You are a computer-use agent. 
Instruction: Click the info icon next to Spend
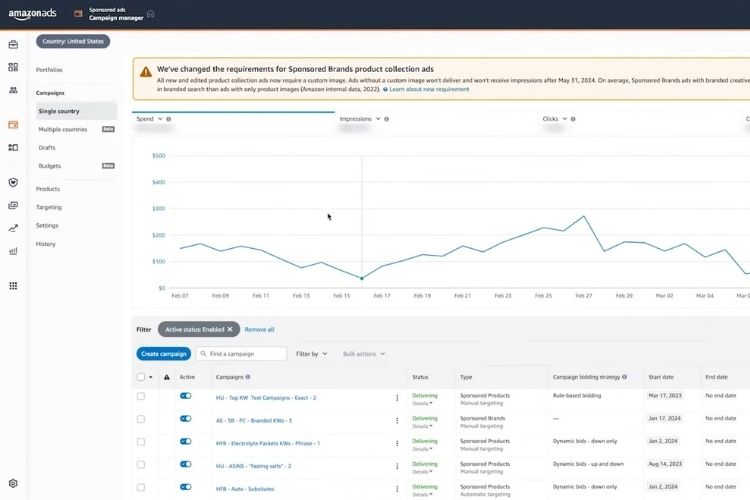[168, 119]
